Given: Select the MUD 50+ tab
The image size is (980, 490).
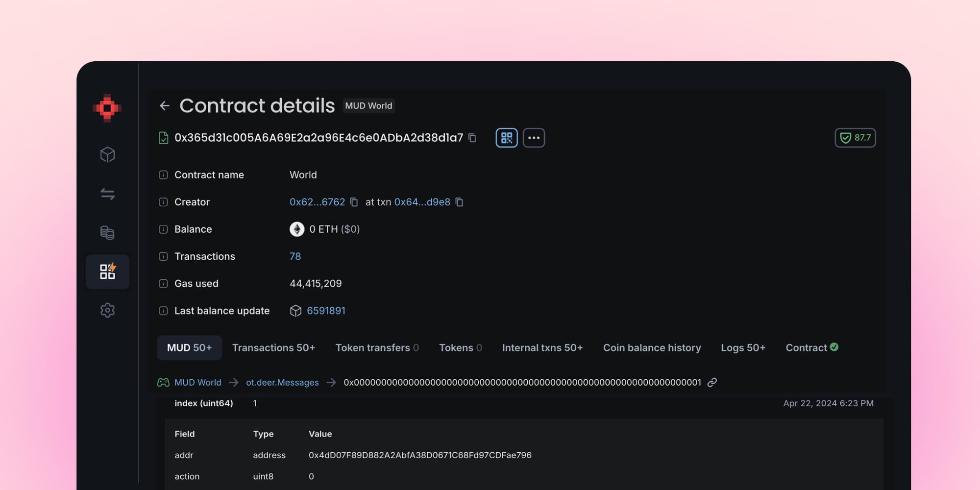Looking at the screenshot, I should point(189,348).
